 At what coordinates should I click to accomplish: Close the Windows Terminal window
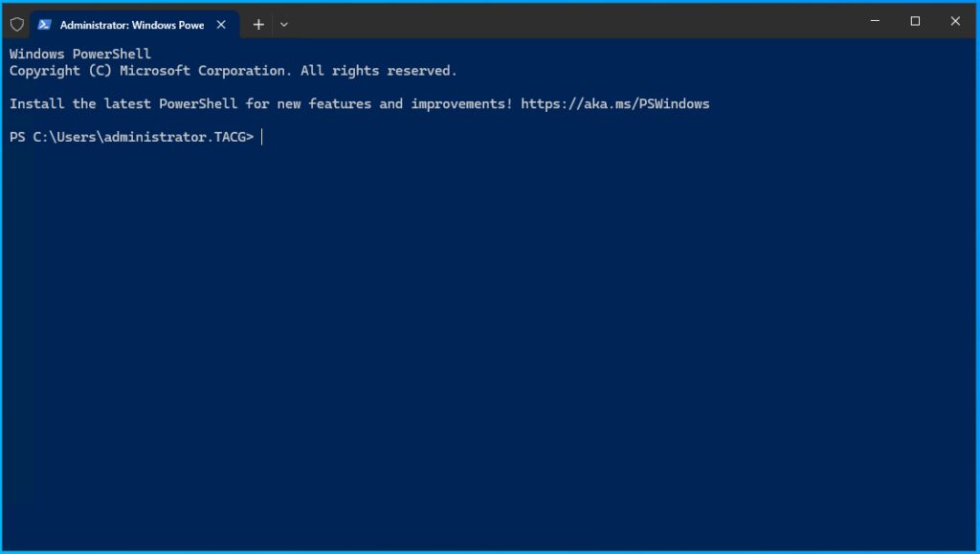(955, 21)
